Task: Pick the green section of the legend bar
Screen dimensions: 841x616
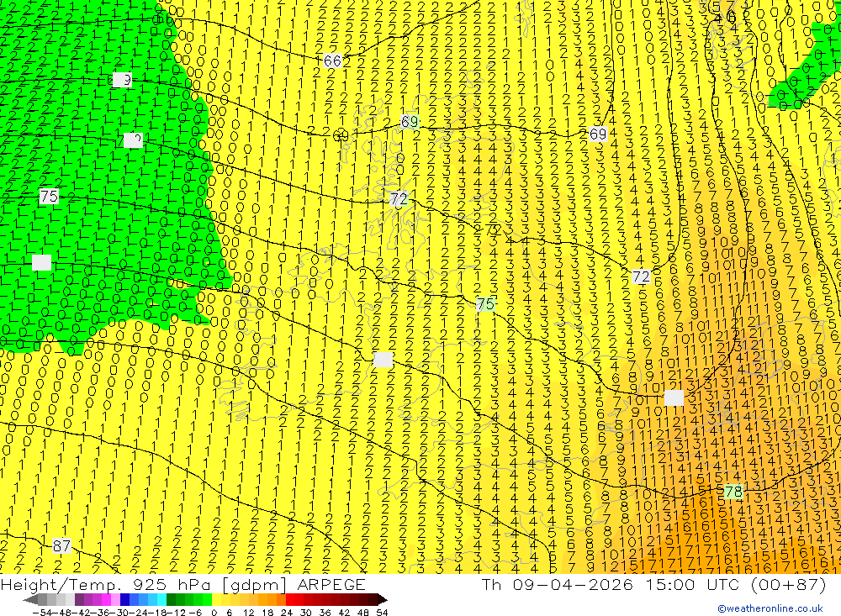Action: coord(189,600)
